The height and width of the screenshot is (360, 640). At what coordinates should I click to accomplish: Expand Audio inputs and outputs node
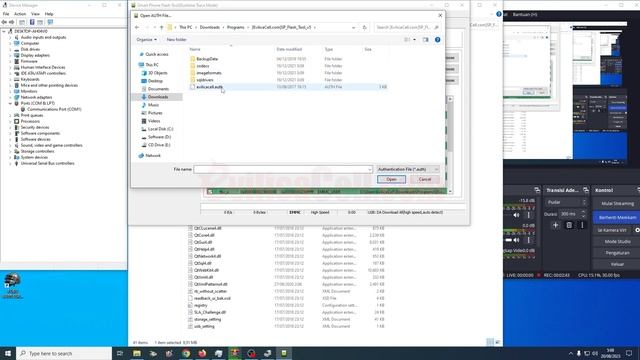[x=10, y=37]
